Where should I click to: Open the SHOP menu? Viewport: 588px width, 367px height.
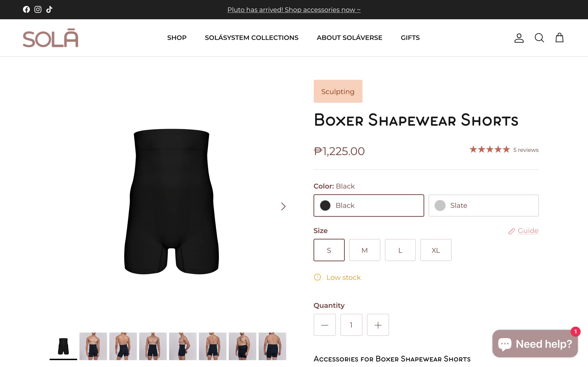pyautogui.click(x=177, y=38)
